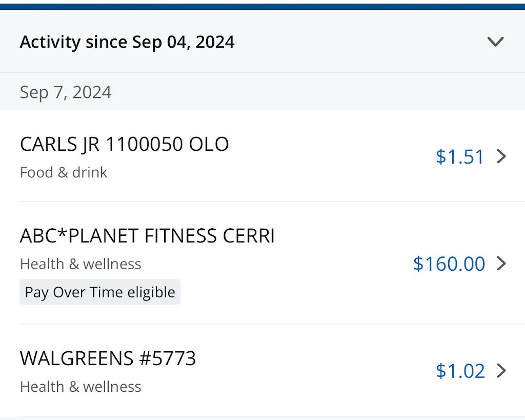Click the $160.00 amount
The image size is (525, 420).
coord(449,264)
